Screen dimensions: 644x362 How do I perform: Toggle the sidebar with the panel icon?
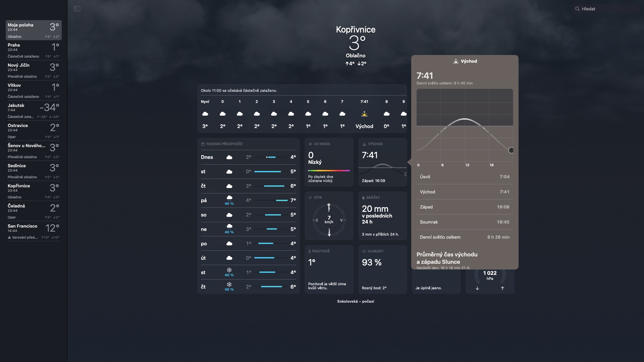coord(77,9)
